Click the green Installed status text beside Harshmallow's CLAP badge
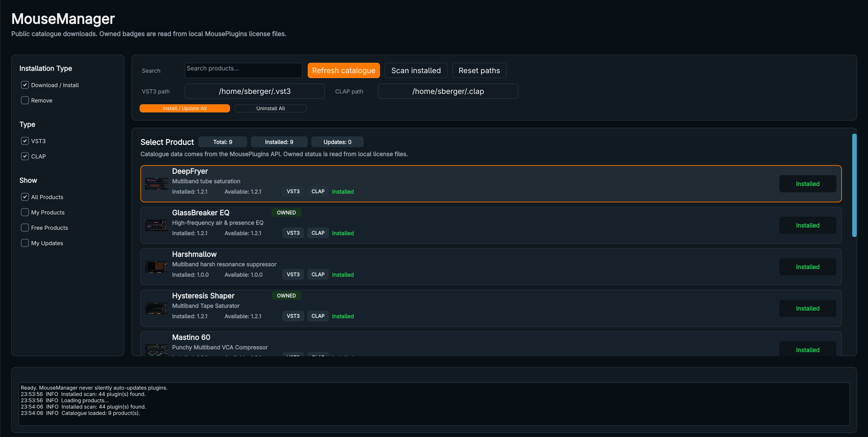 pos(343,275)
